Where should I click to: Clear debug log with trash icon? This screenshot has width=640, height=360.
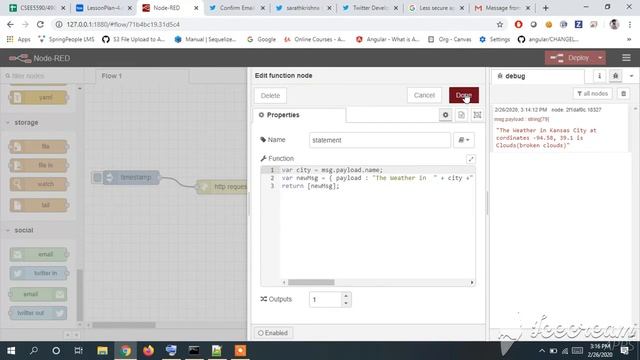623,94
